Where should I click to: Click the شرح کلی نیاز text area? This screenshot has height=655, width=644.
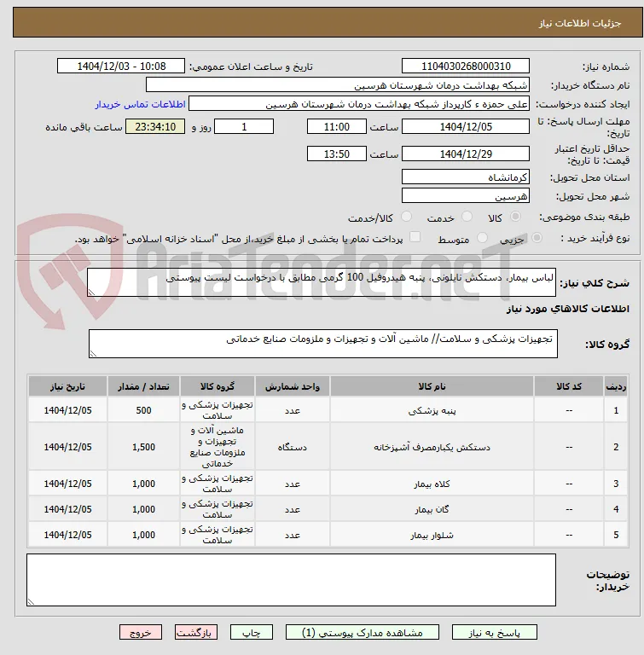[322, 282]
